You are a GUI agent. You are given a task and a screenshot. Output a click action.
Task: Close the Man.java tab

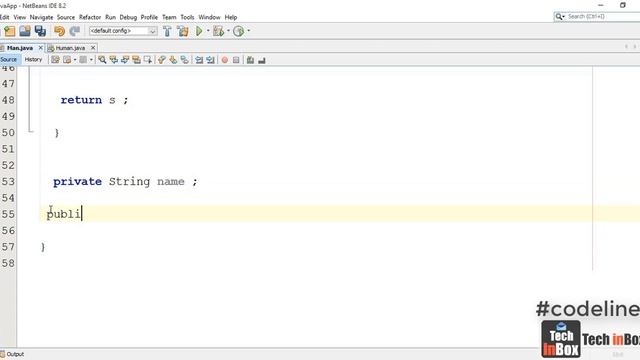click(x=40, y=48)
